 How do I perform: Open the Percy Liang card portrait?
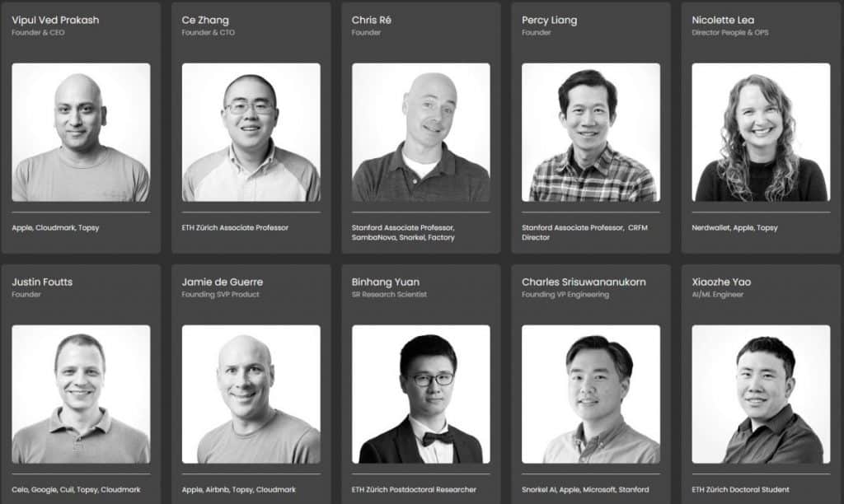pos(591,133)
